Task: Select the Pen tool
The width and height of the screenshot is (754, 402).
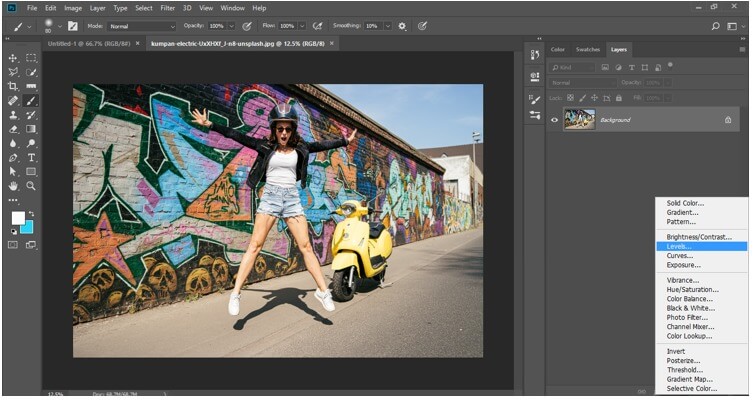Action: [x=13, y=157]
